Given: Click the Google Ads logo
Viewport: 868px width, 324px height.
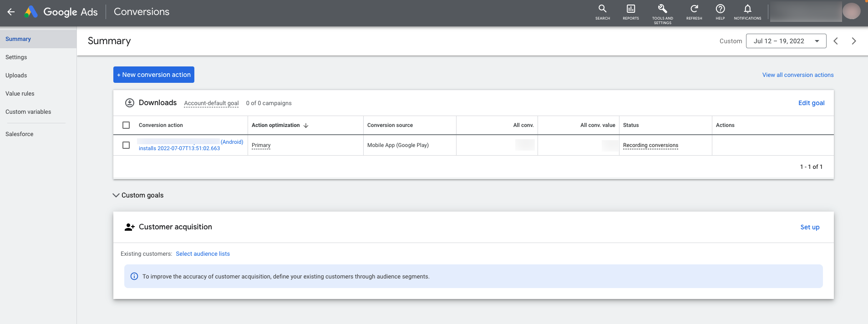Looking at the screenshot, I should coord(61,12).
